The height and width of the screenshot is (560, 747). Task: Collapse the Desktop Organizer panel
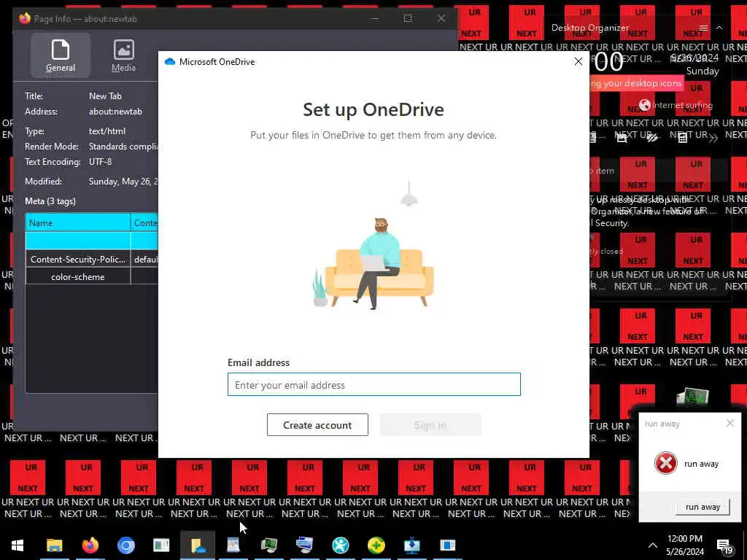[x=719, y=28]
